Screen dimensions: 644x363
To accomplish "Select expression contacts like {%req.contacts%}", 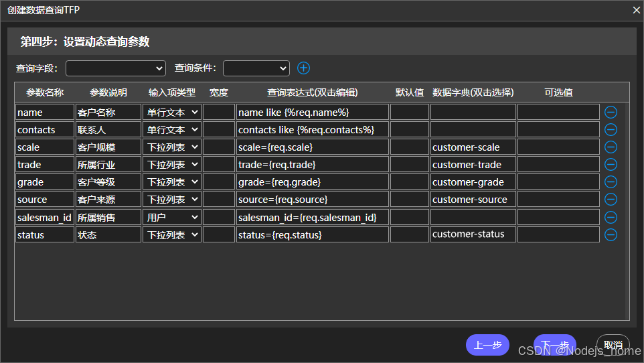I will click(x=313, y=130).
